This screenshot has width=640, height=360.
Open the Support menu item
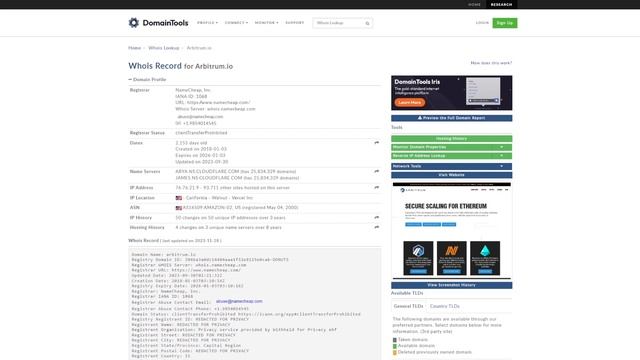point(295,23)
